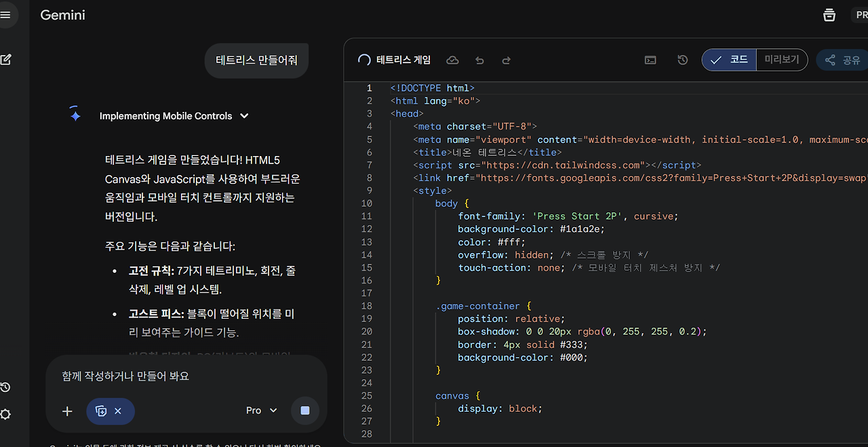Remove the Canvas chip with its X
This screenshot has width=868, height=447.
[118, 411]
